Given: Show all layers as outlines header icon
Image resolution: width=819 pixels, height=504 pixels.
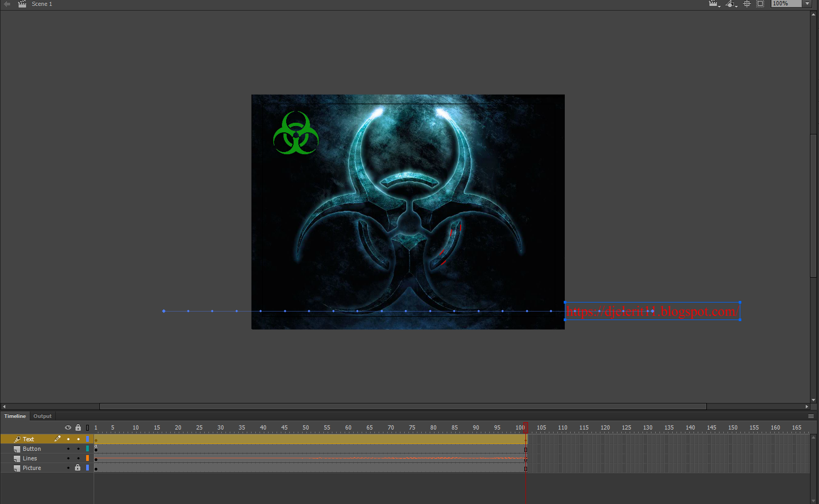Looking at the screenshot, I should click(x=88, y=427).
